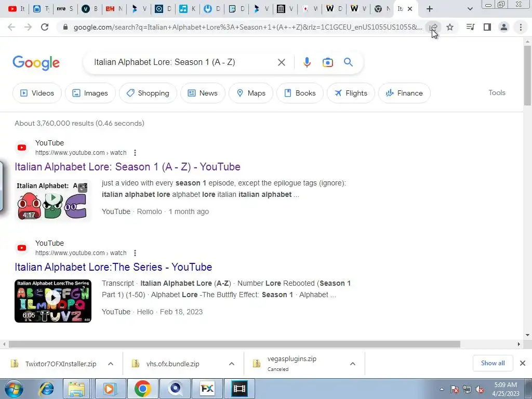Viewport: 532px width, 399px height.
Task: Click the vertical page scrollbar
Action: [527, 75]
